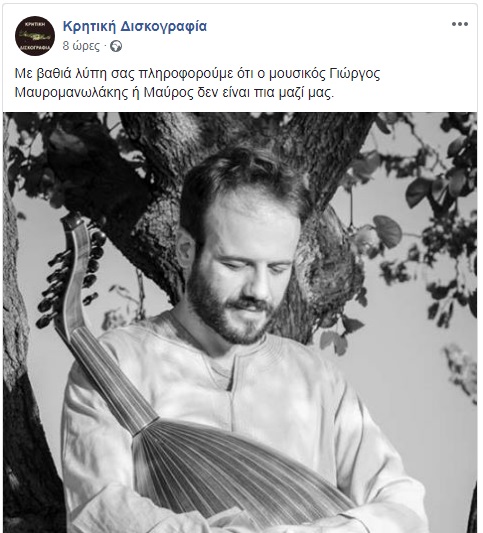
Task: Open the post options three-dots menu
Action: click(x=460, y=24)
